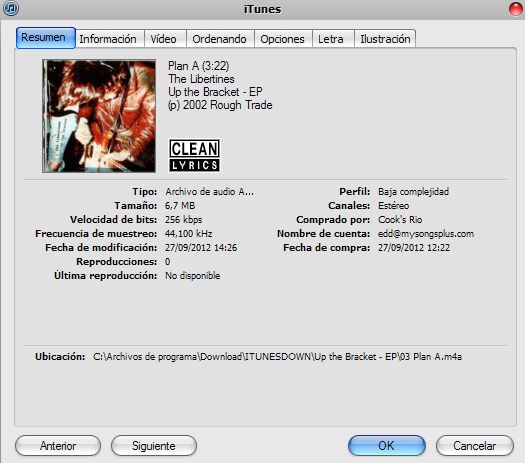Show the Ilustración tab

[x=385, y=39]
